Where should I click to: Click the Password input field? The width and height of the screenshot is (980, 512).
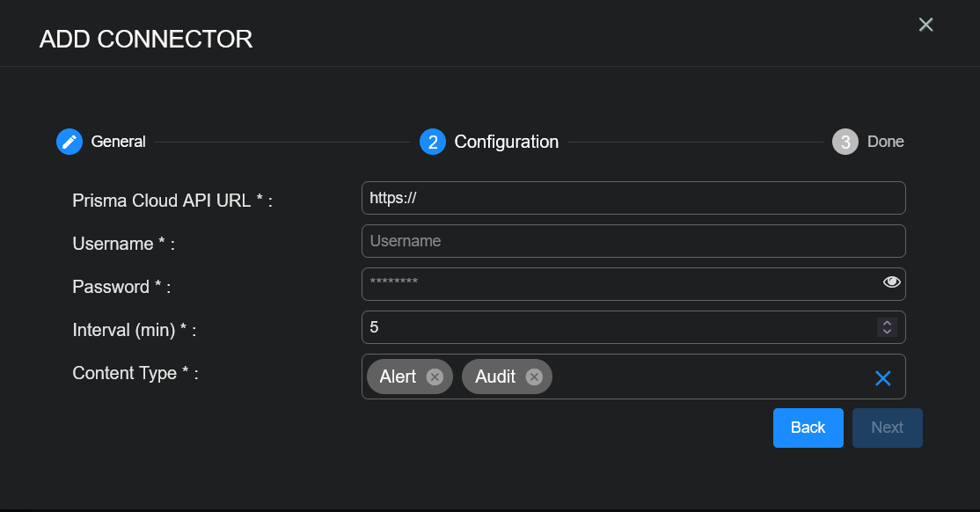click(x=616, y=284)
